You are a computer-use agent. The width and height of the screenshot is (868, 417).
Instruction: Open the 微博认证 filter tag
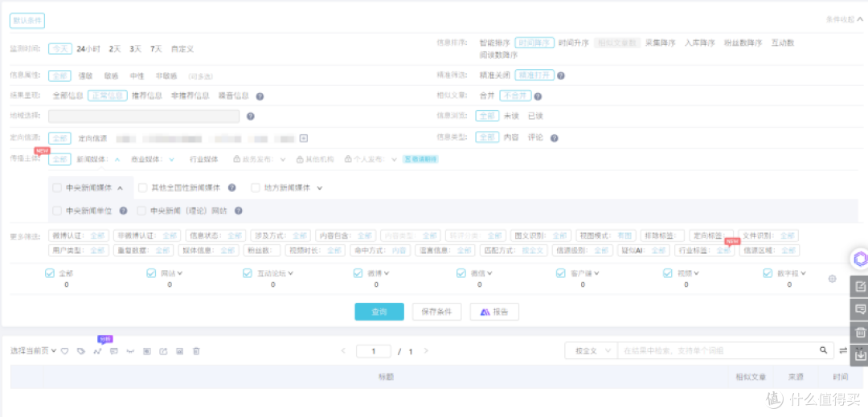pyautogui.click(x=79, y=235)
